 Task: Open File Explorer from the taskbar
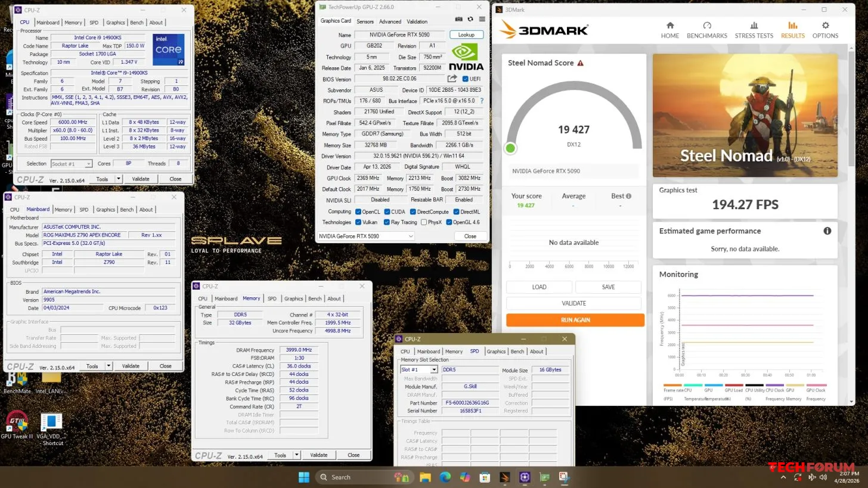click(425, 477)
